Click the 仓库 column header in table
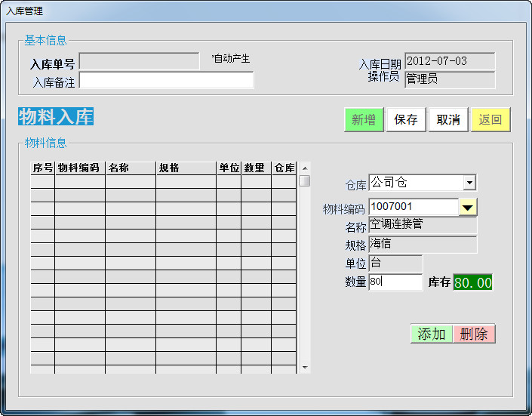 pos(284,168)
